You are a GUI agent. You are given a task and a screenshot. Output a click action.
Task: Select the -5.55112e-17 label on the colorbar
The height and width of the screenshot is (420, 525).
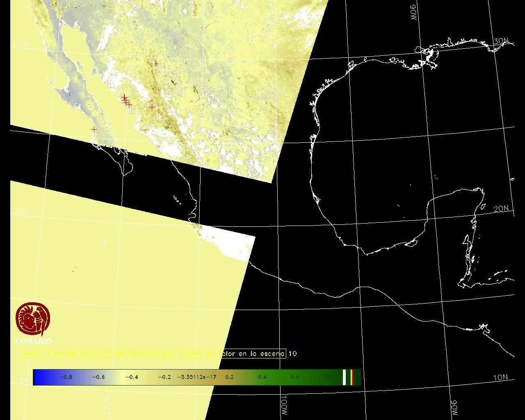pyautogui.click(x=196, y=377)
